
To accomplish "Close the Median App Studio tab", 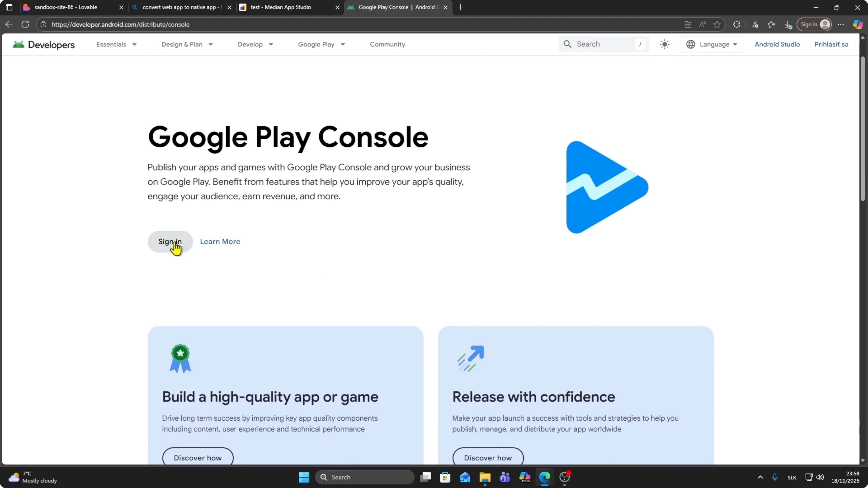I will (337, 7).
